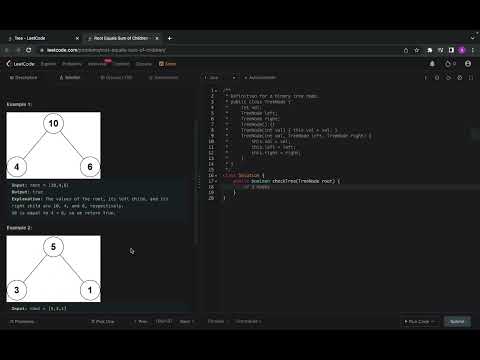480x360 pixels.
Task: Open the browser extensions puzzle icon
Action: [x=429, y=50]
